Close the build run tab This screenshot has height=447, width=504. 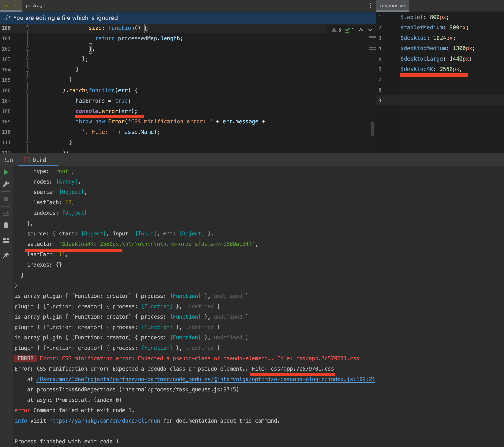pyautogui.click(x=52, y=160)
